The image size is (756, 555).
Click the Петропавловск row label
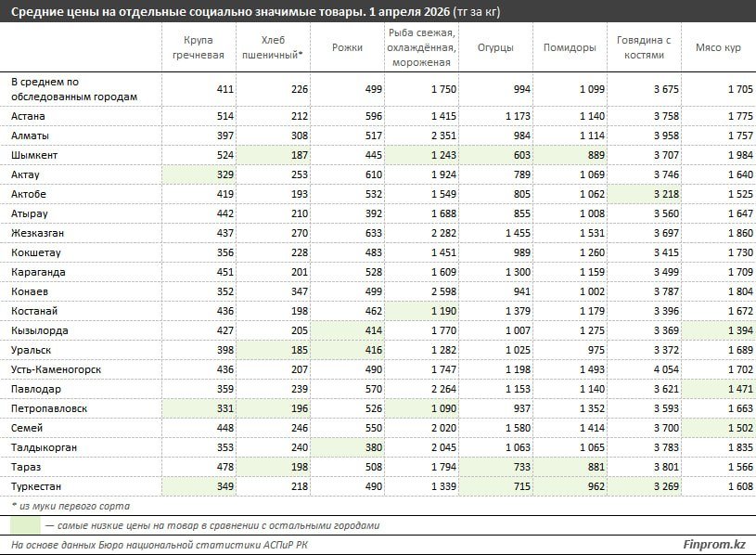coord(48,408)
